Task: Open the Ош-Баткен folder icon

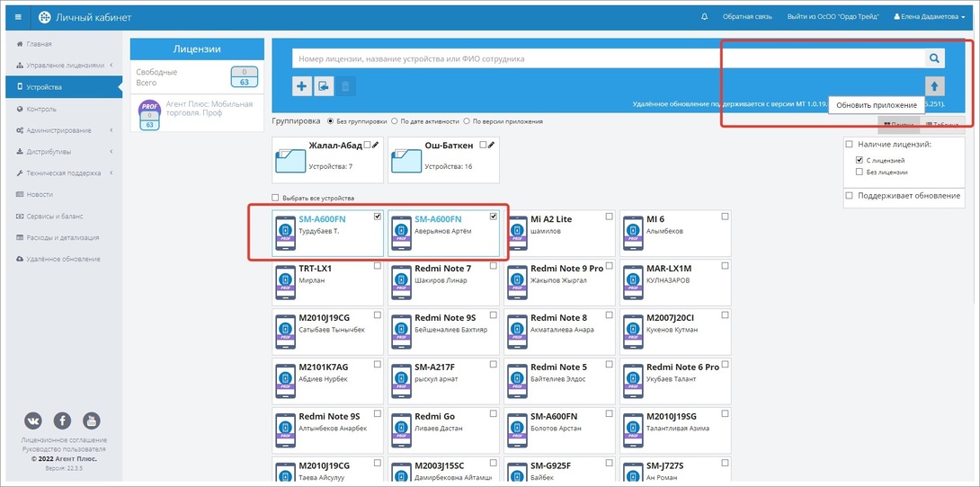Action: pos(406,160)
